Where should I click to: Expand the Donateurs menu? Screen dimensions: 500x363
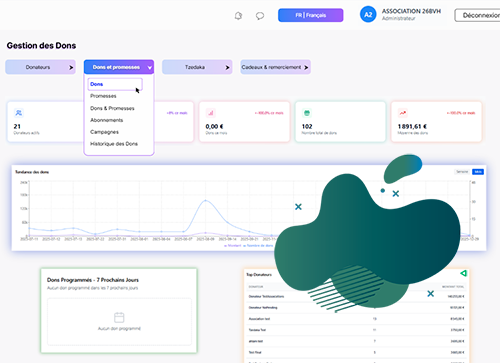coord(40,67)
